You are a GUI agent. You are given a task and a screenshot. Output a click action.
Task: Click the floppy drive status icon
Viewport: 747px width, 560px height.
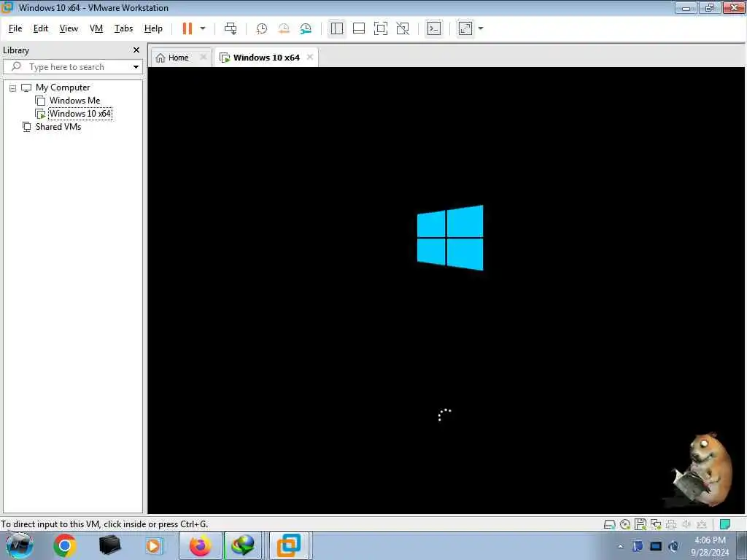[x=640, y=524]
